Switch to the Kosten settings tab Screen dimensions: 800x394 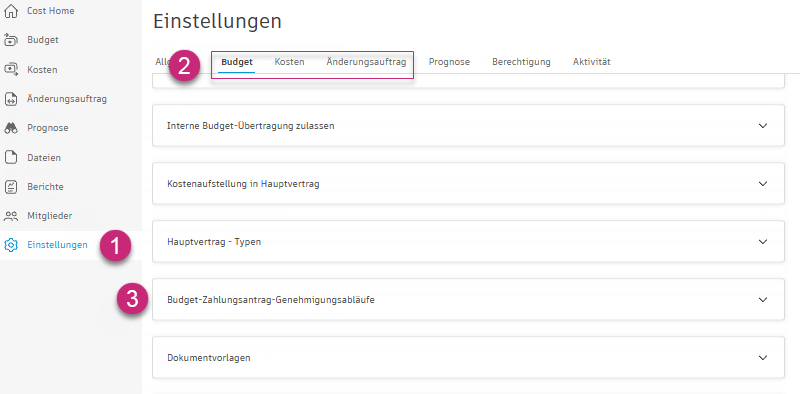pos(289,62)
